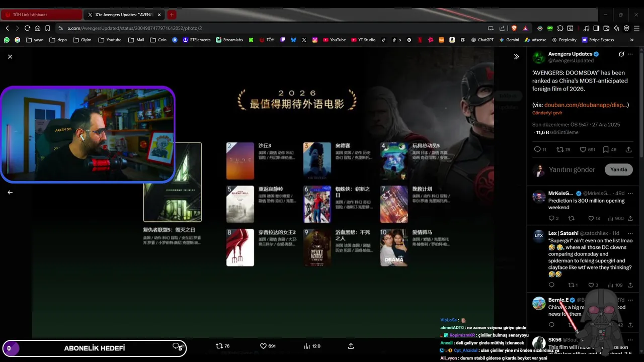
Task: Go to the previous photo with the left arrow
Action: pos(10,192)
